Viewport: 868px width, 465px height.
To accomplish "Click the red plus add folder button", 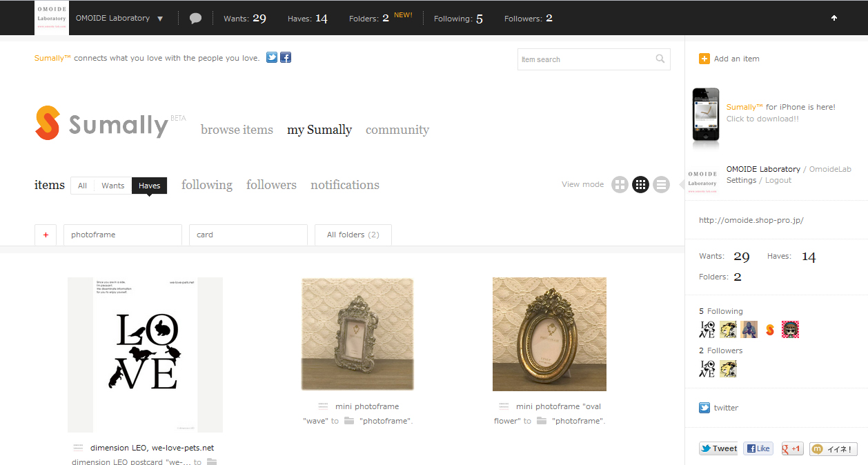I will tap(46, 235).
